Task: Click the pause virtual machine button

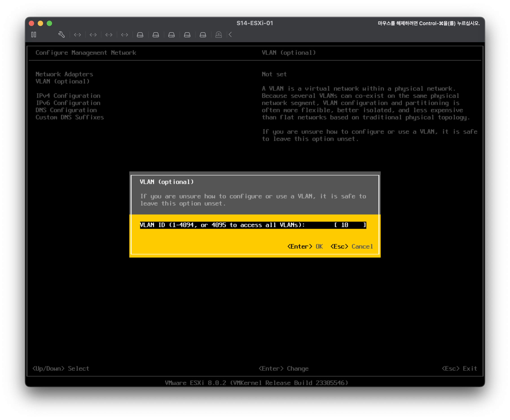Action: 34,35
